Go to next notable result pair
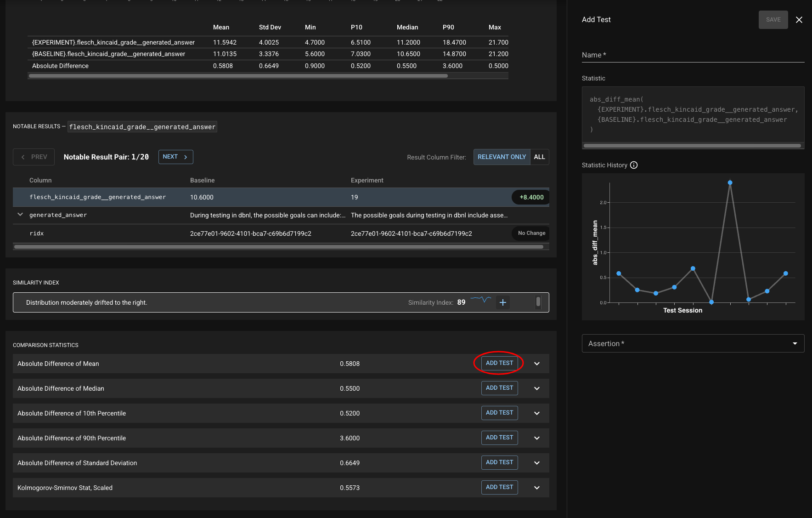The width and height of the screenshot is (812, 518). (175, 157)
